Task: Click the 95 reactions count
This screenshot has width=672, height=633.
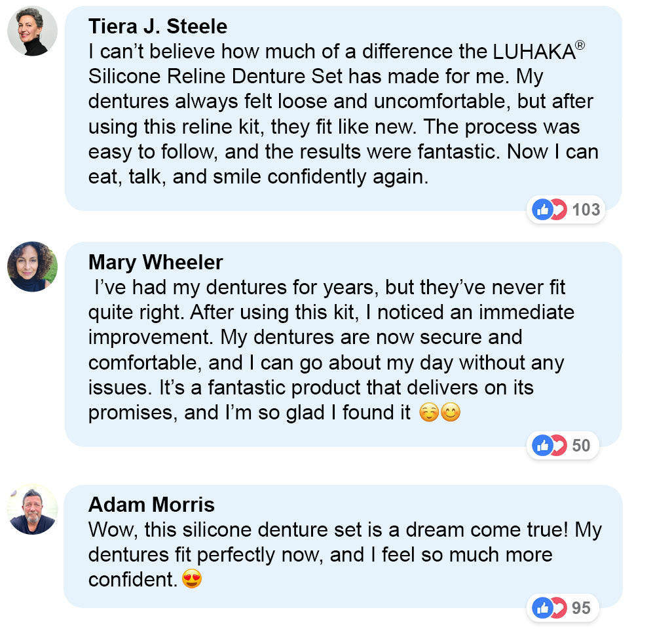Action: [x=581, y=608]
